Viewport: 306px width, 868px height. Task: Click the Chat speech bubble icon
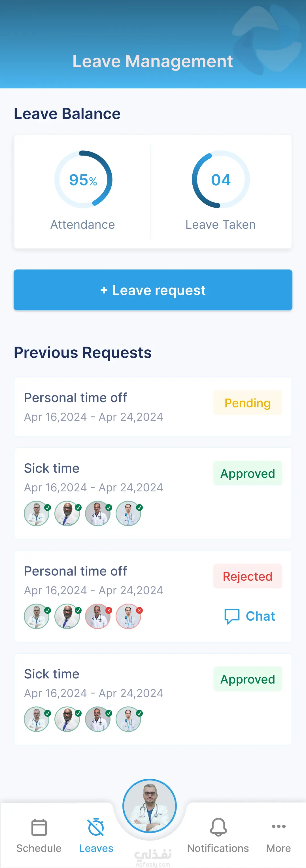coord(232,616)
